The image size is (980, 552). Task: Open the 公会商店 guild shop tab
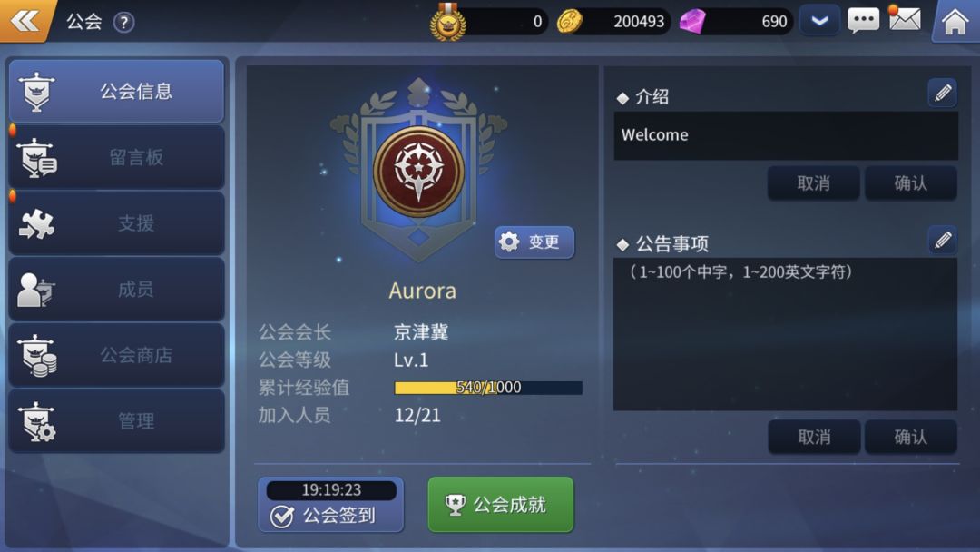116,355
